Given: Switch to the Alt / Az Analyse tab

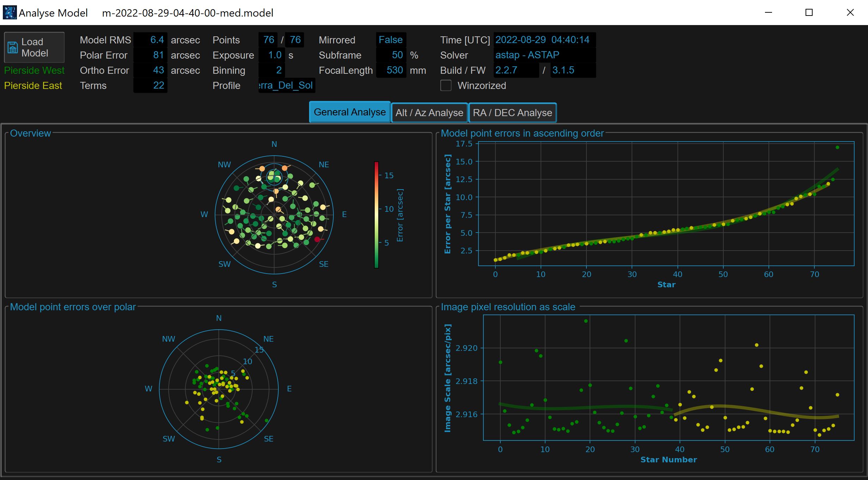Looking at the screenshot, I should pos(429,112).
